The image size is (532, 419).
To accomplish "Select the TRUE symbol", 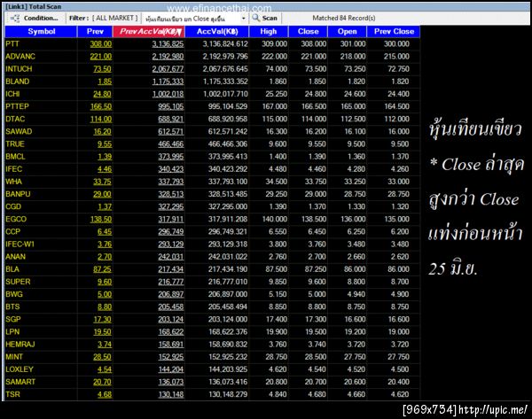I will tap(15, 144).
